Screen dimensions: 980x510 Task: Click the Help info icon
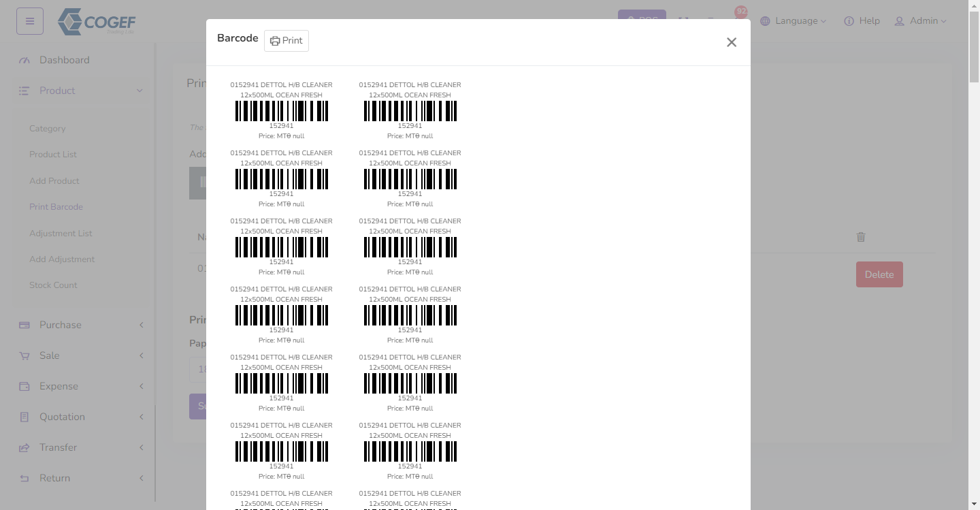[849, 21]
